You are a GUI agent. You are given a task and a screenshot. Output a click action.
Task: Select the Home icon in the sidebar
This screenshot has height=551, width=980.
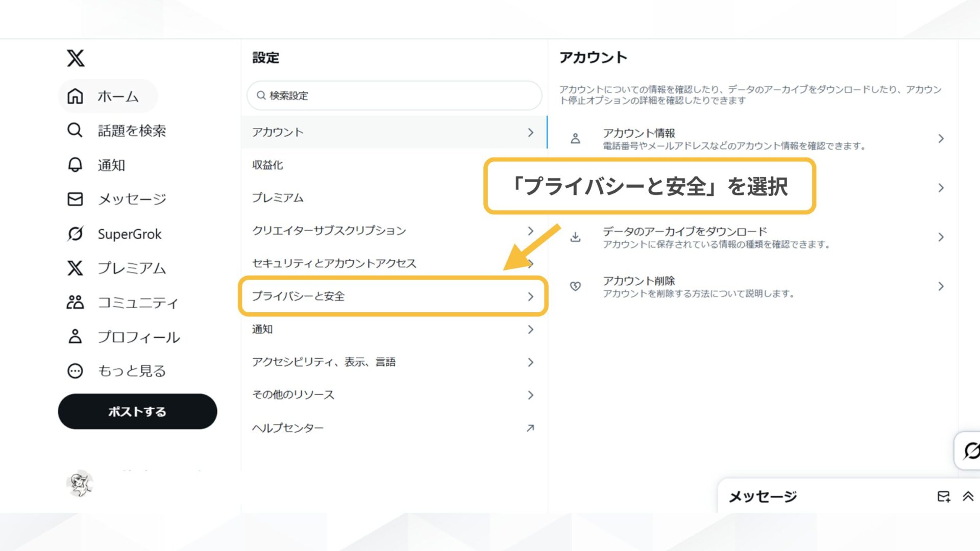[x=75, y=95]
